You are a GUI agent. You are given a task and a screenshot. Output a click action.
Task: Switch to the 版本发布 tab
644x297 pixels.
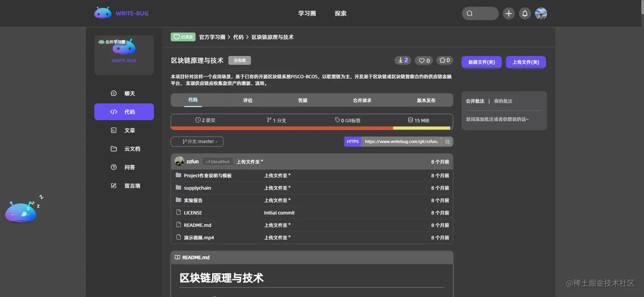click(x=426, y=101)
